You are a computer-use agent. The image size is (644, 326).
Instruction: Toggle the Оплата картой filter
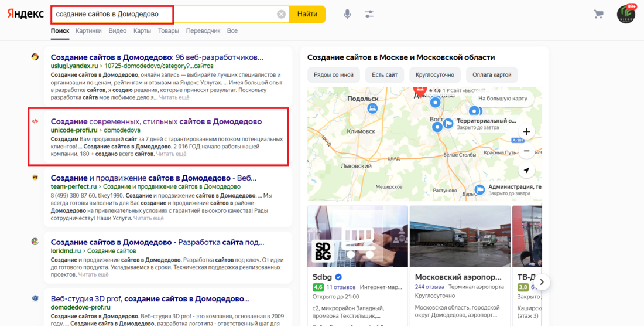[492, 75]
